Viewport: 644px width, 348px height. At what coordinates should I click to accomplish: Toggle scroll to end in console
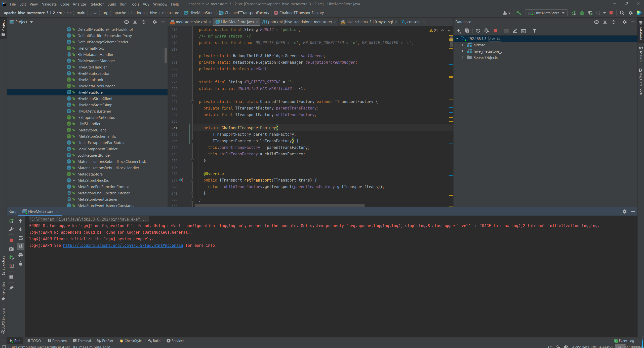pos(21,246)
